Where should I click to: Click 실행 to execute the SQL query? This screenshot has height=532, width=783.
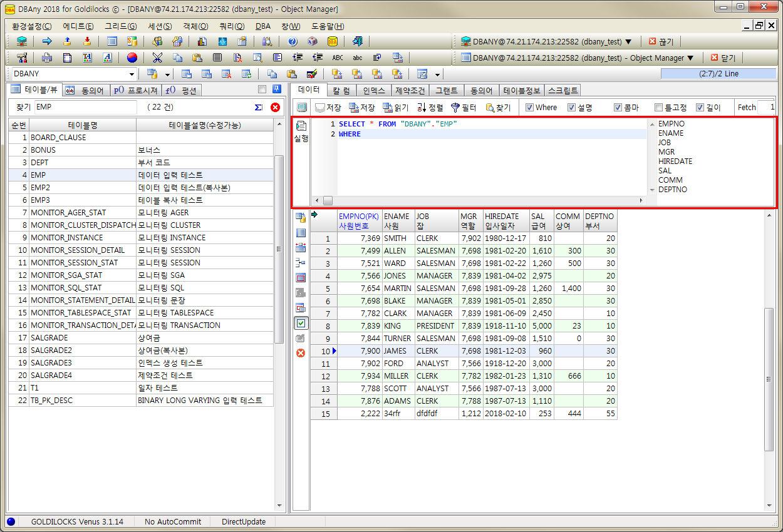pyautogui.click(x=301, y=131)
